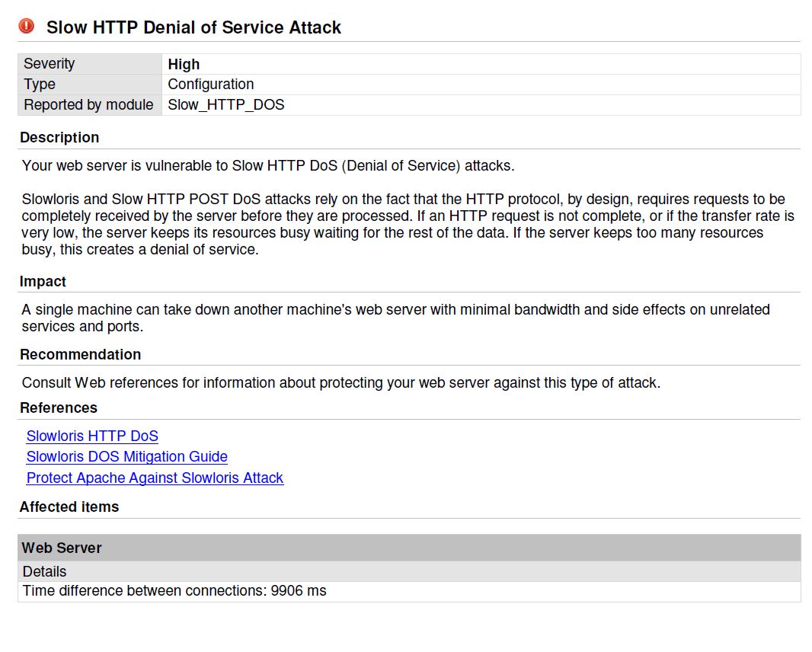Select the Web Server header row
812x652 pixels.
pyautogui.click(x=62, y=547)
